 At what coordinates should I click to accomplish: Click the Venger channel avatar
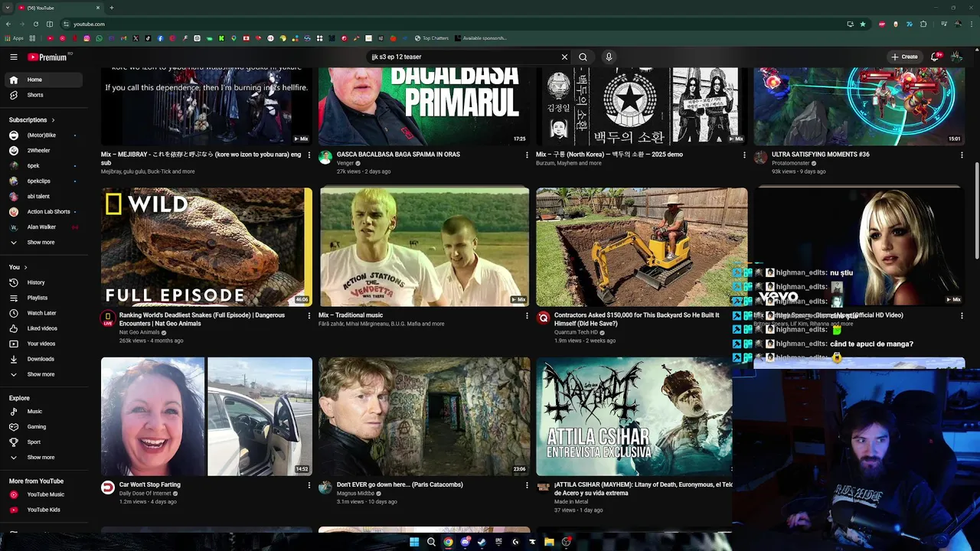point(325,157)
